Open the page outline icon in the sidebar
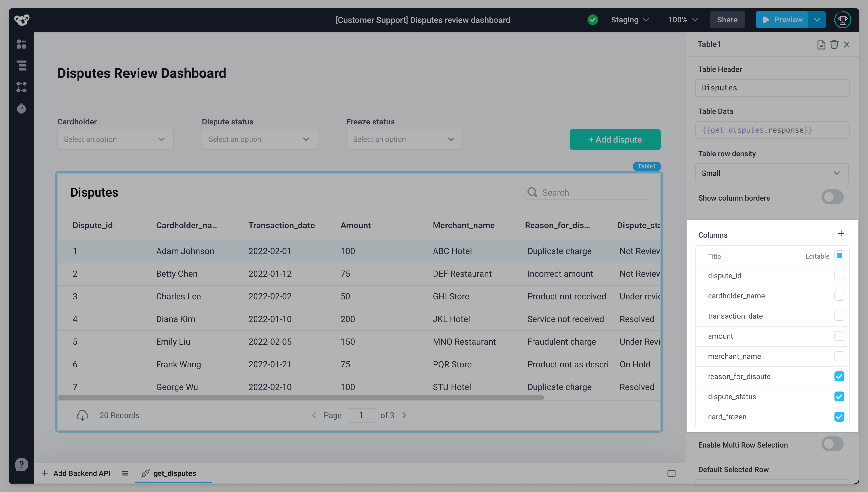Viewport: 868px width, 492px height. [x=21, y=65]
